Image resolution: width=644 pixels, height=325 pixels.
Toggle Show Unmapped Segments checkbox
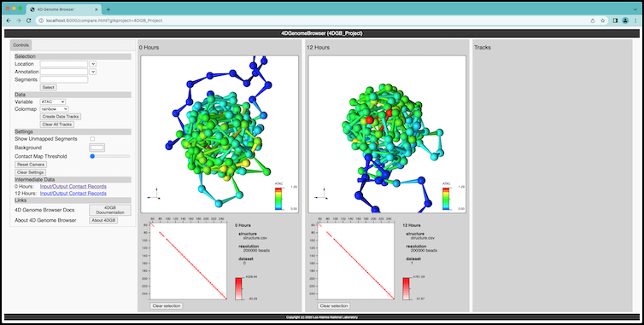click(92, 139)
